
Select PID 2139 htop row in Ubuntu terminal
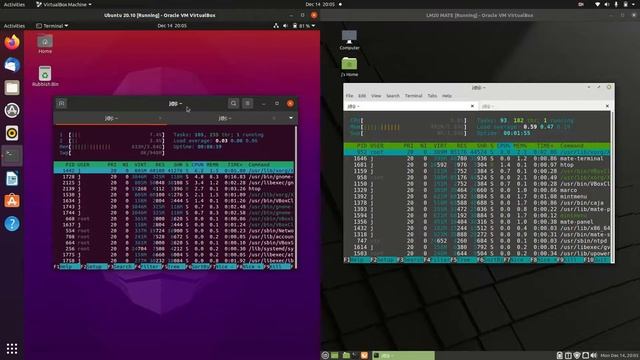(x=174, y=189)
